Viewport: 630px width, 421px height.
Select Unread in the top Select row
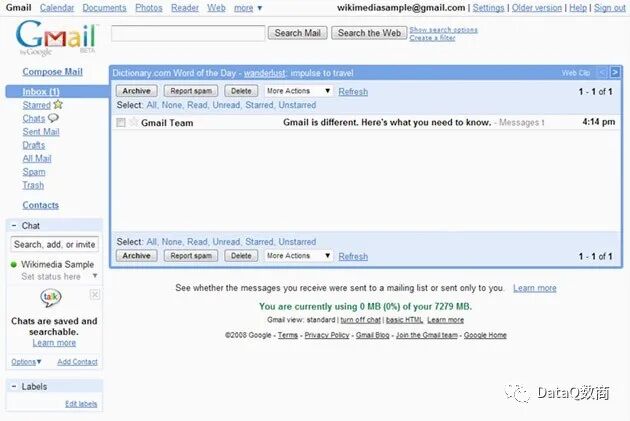226,105
